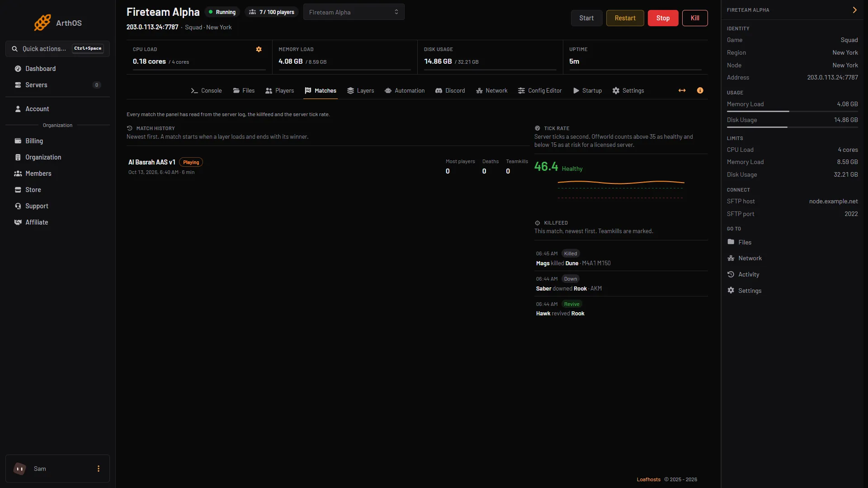
Task: Click the red Stop button
Action: click(x=663, y=18)
